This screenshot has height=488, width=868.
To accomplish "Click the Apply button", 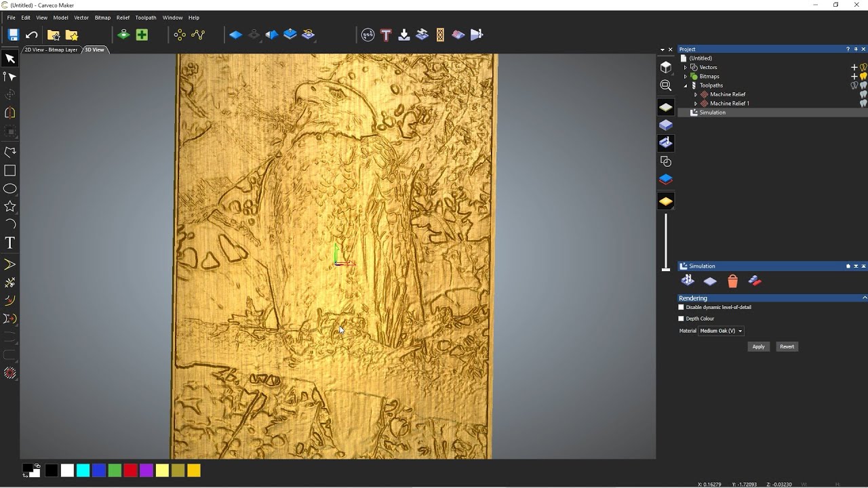I will [758, 346].
